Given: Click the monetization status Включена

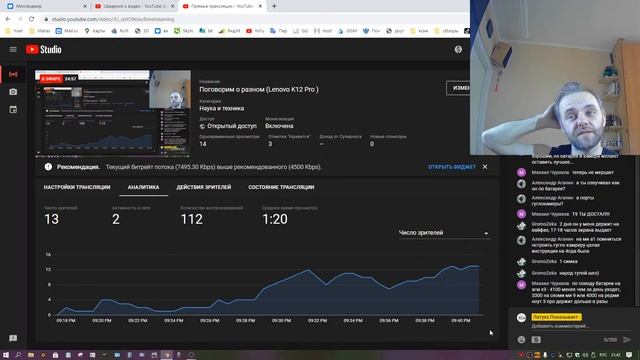Looking at the screenshot, I should coord(279,126).
